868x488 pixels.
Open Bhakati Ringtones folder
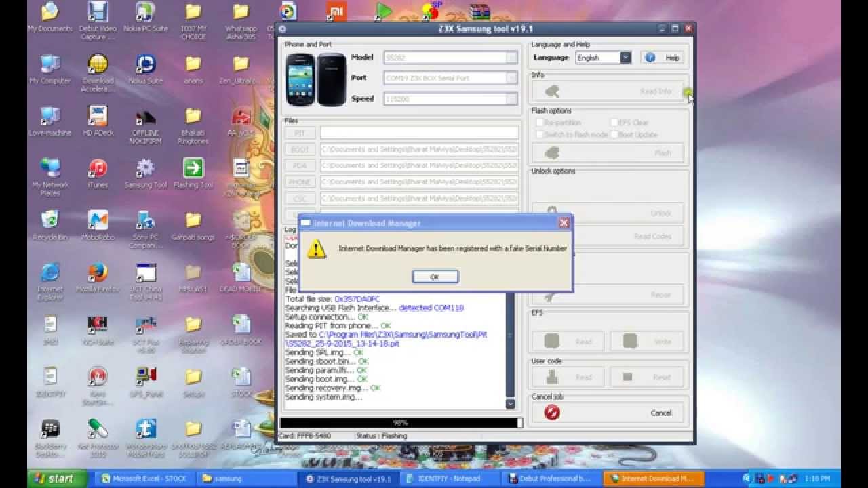[x=193, y=125]
